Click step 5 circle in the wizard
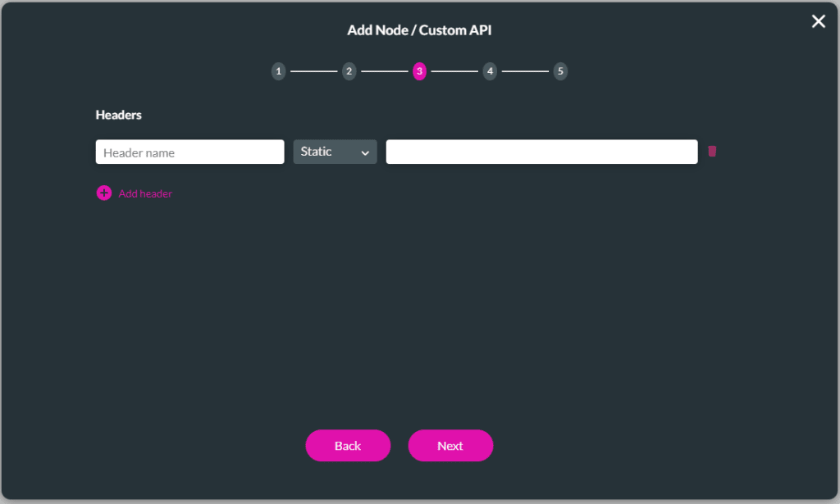The height and width of the screenshot is (504, 840). pos(560,71)
